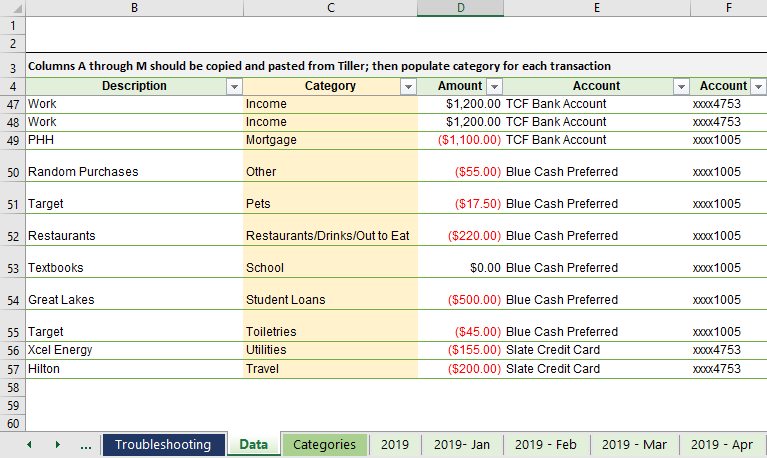Select row 50 header
The height and width of the screenshot is (458, 767).
click(x=13, y=166)
